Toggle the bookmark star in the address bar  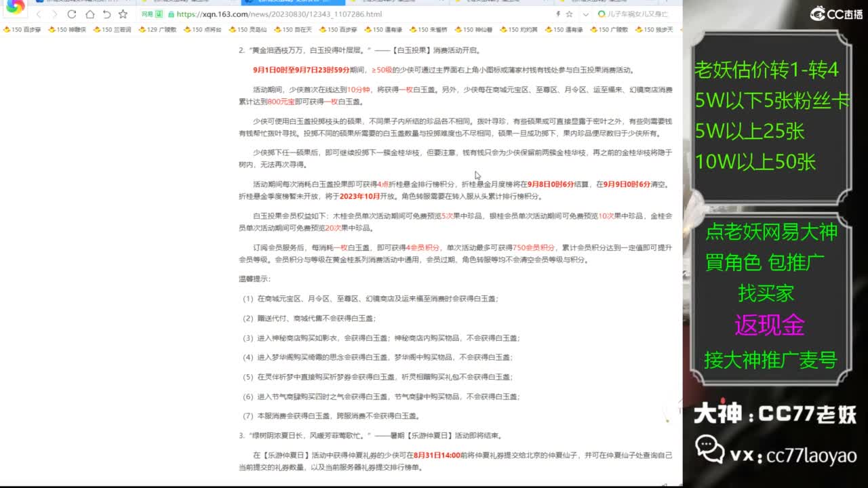569,14
